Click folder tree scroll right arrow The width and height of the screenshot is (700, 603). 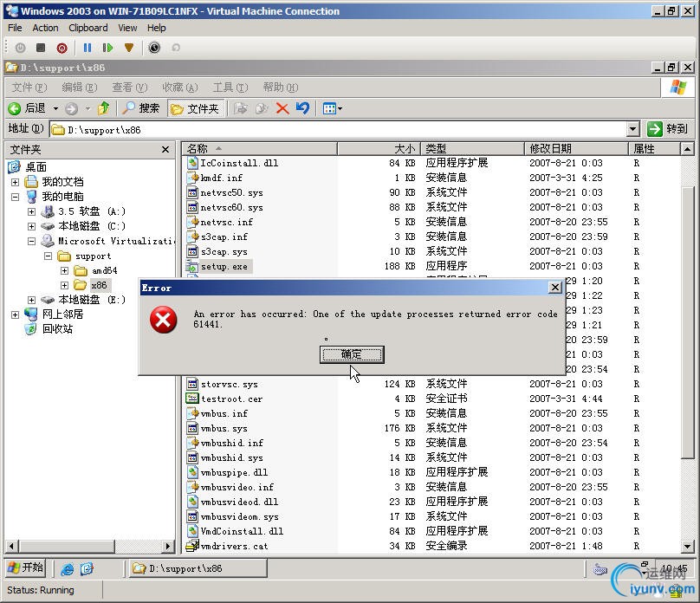(168, 546)
